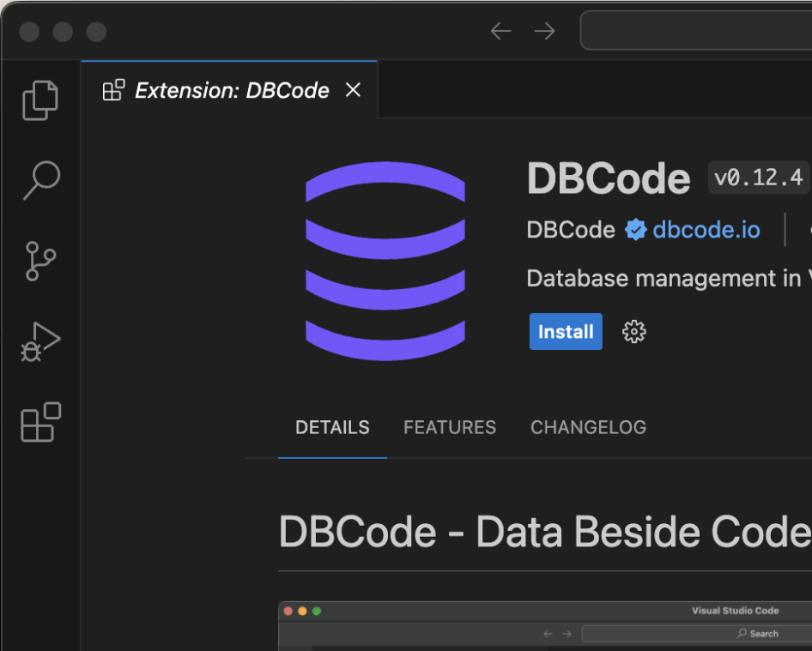Close the Extension: DBCode tab

353,90
